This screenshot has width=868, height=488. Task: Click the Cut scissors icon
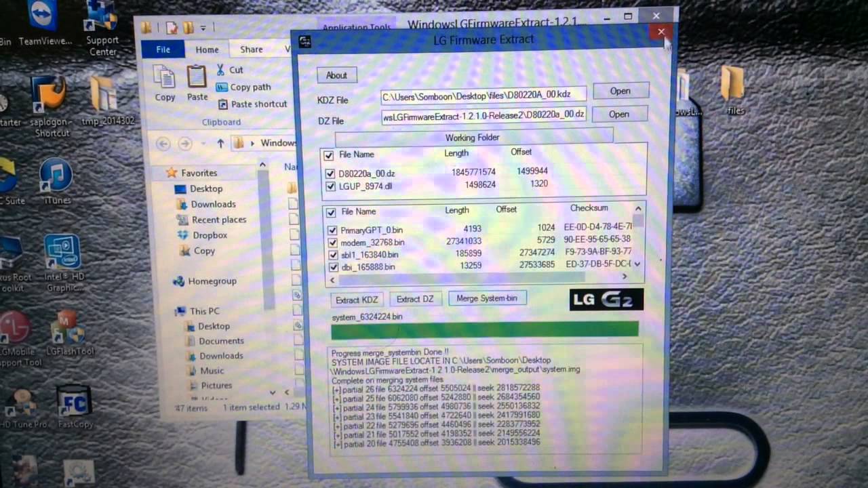click(x=221, y=70)
